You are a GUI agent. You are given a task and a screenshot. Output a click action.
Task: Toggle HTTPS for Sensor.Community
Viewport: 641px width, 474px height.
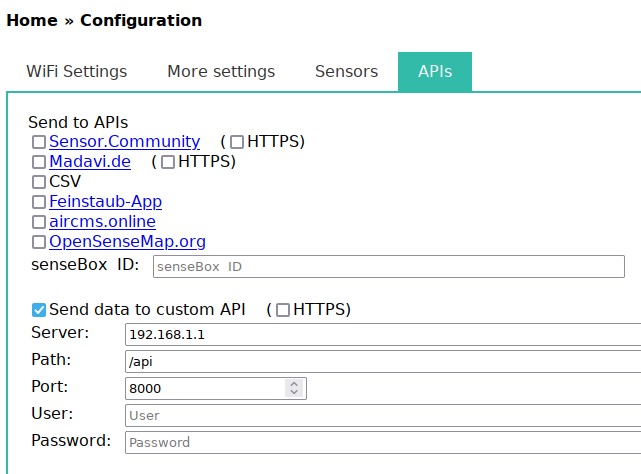(237, 142)
